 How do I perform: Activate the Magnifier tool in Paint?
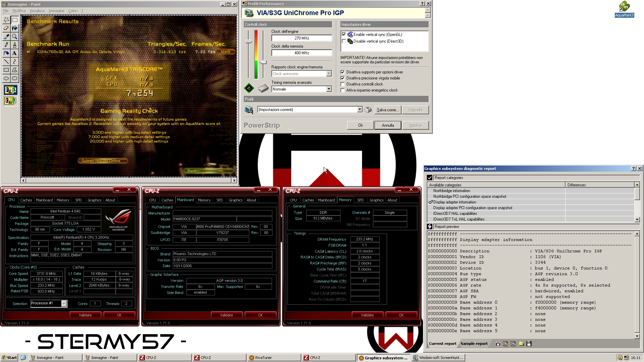tap(14, 37)
